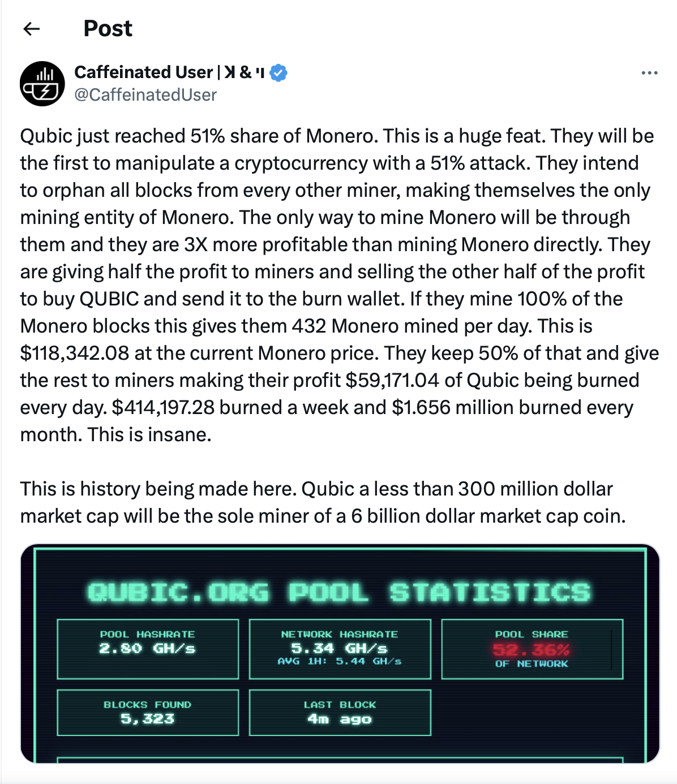Click the red 52.36% pool share value

point(531,649)
